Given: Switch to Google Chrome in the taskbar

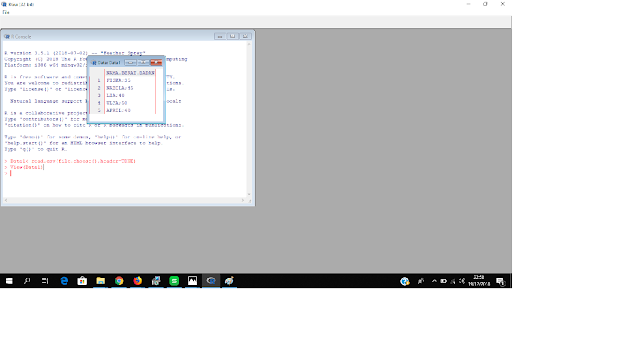Looking at the screenshot, I should (119, 281).
